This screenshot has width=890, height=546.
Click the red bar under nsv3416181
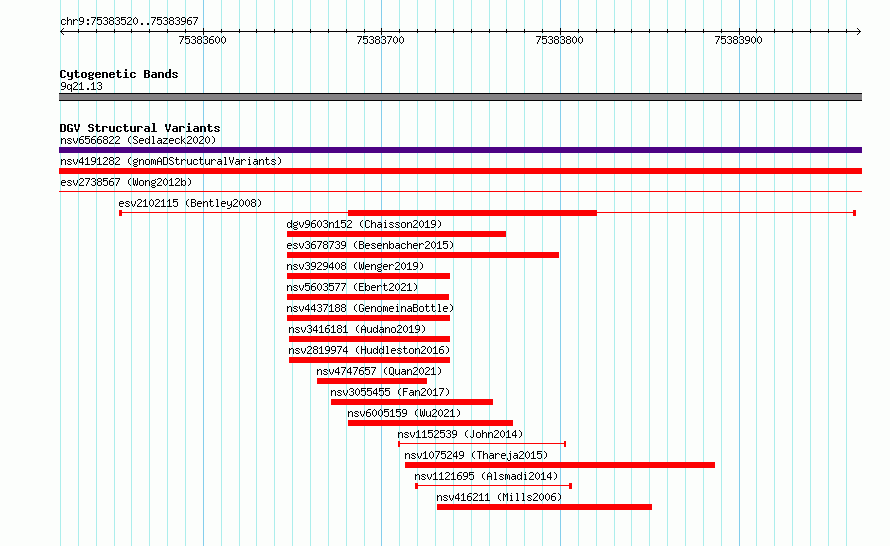(x=370, y=339)
